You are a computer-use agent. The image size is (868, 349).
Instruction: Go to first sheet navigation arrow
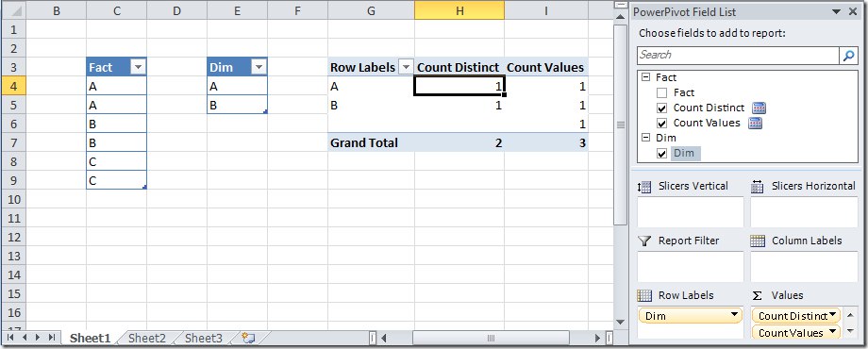click(x=10, y=338)
